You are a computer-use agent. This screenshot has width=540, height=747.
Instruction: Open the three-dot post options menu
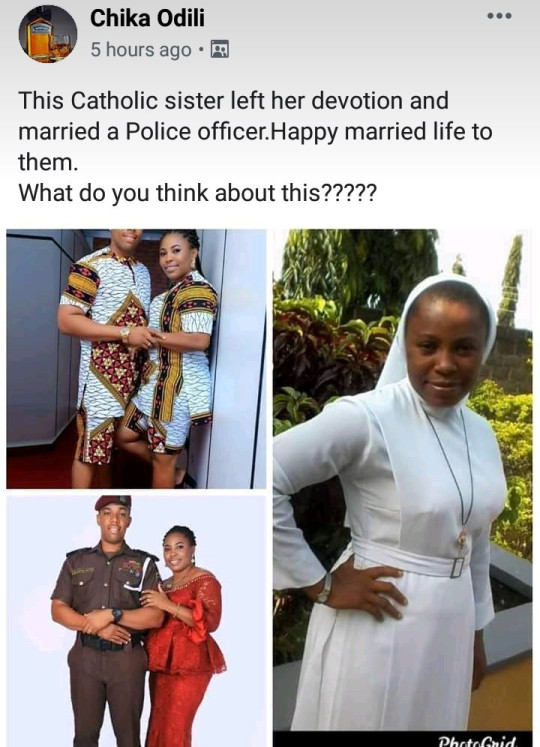(499, 16)
